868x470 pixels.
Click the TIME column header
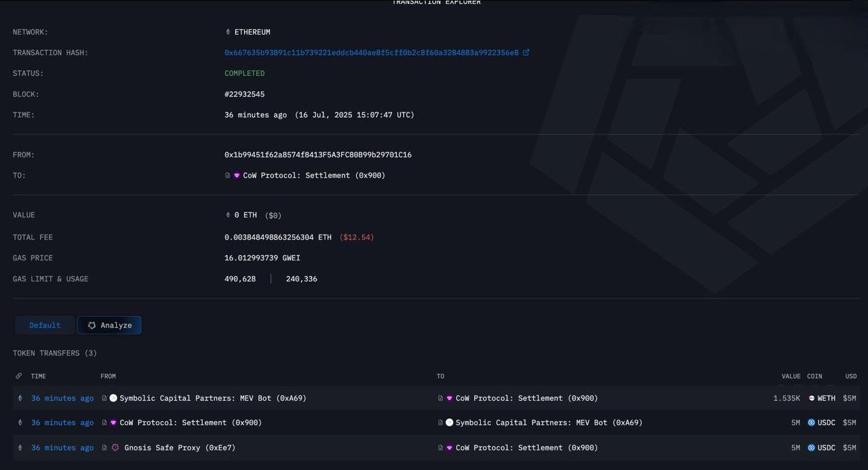(39, 376)
